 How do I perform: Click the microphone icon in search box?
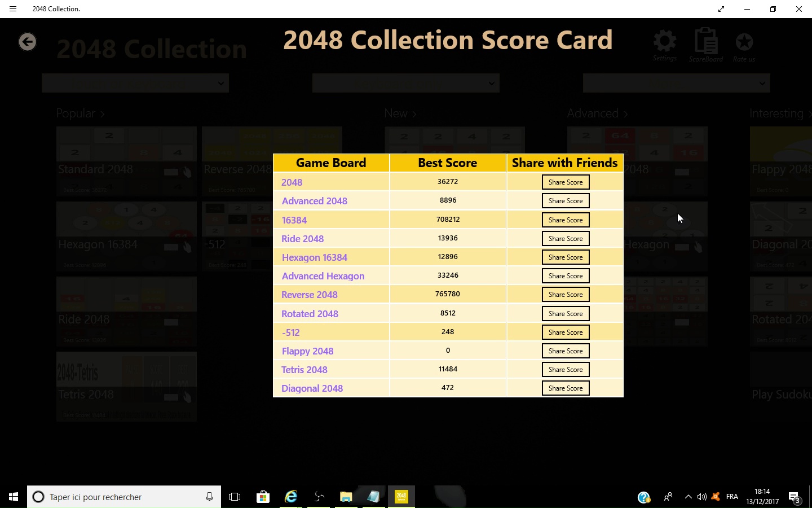click(x=209, y=497)
